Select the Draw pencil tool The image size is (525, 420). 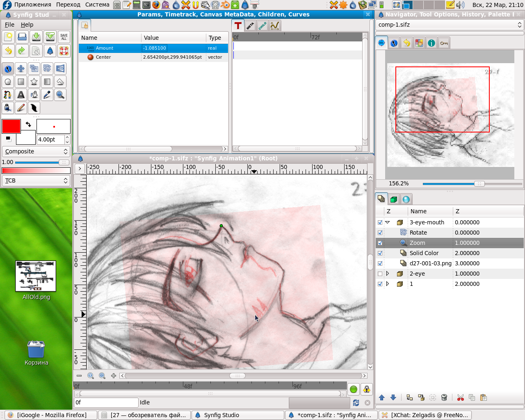(x=21, y=108)
